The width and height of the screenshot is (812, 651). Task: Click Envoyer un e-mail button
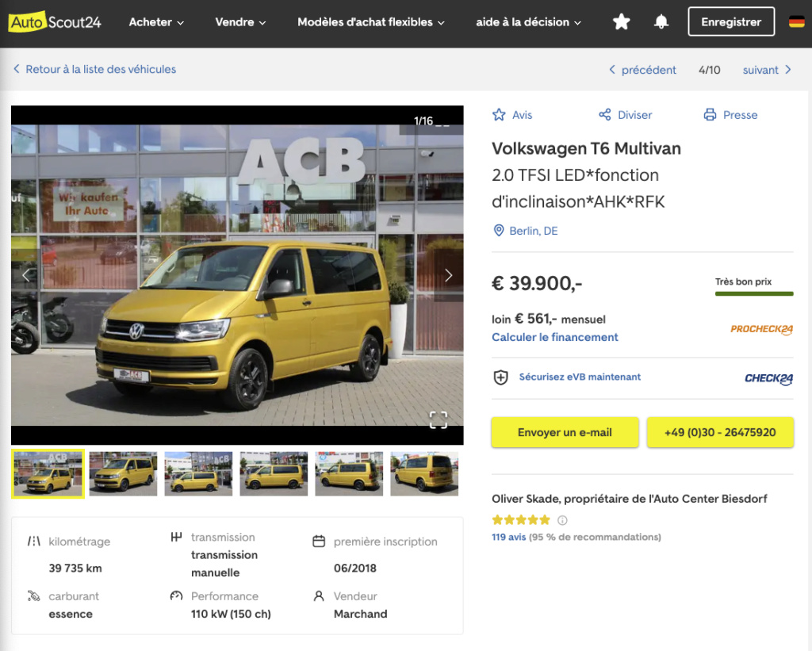pos(565,432)
